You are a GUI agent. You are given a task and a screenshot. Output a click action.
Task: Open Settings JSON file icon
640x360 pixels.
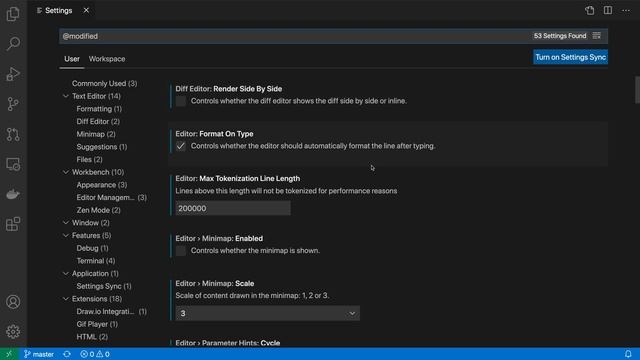pos(590,11)
